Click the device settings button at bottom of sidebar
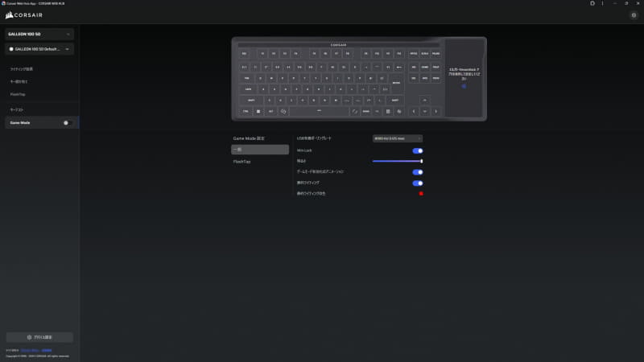Viewport: 644px width, 362px height. (x=39, y=337)
